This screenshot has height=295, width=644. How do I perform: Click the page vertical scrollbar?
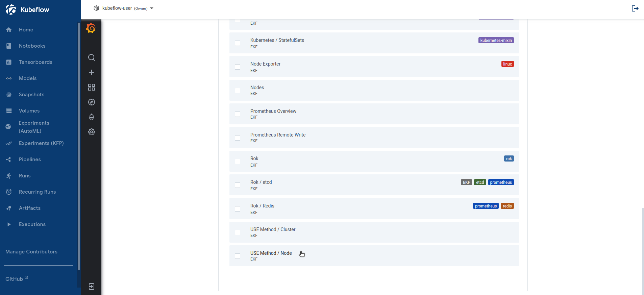click(x=643, y=251)
